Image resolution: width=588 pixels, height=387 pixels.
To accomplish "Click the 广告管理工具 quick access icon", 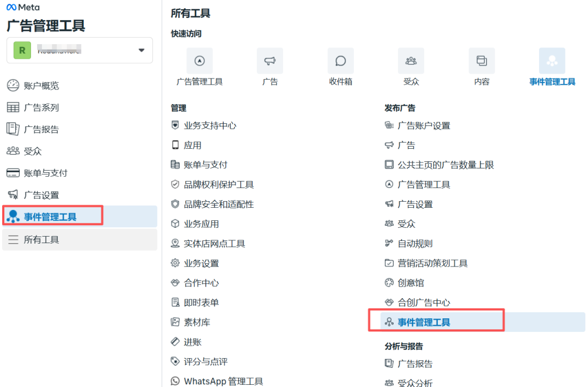I will 199,61.
